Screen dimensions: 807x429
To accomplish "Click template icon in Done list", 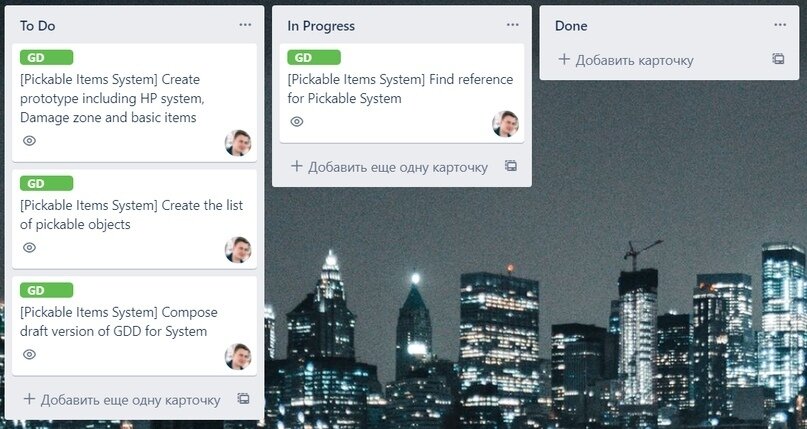I will 778,59.
